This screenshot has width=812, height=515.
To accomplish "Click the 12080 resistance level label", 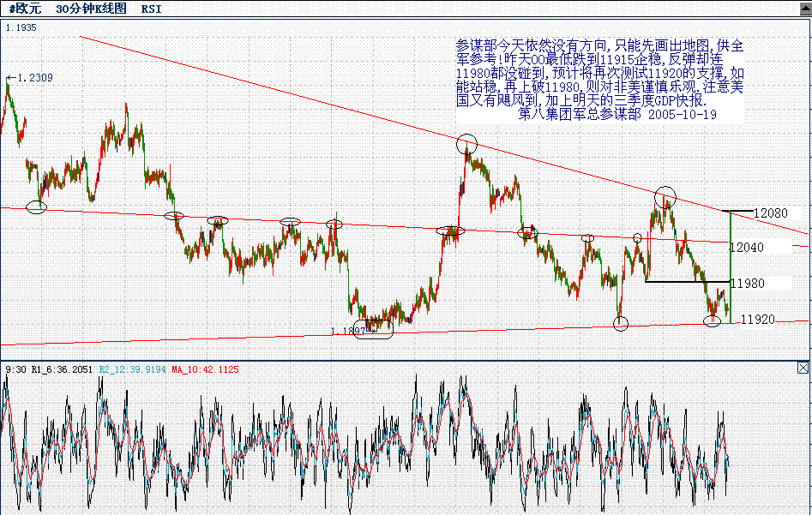I will tap(770, 213).
